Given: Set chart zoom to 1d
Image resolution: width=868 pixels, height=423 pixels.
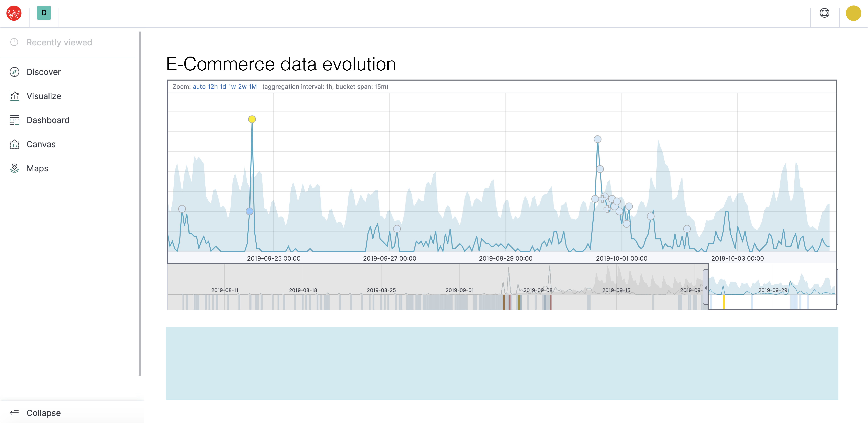Looking at the screenshot, I should tap(223, 87).
